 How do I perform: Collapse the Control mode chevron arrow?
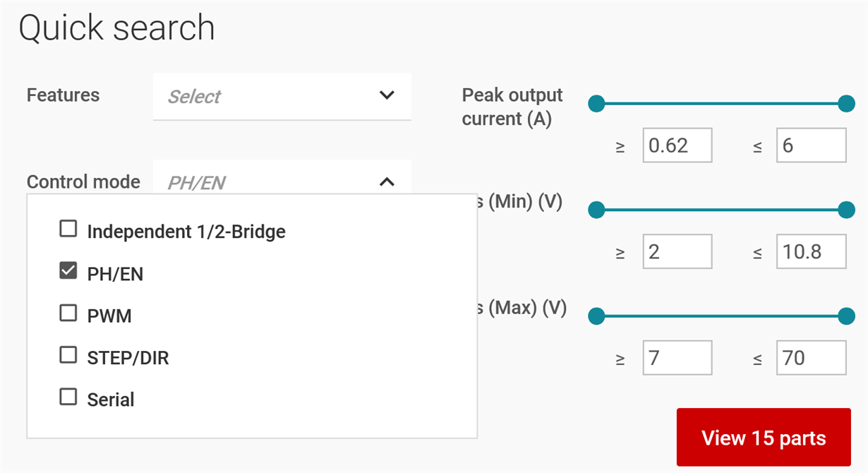[x=387, y=182]
